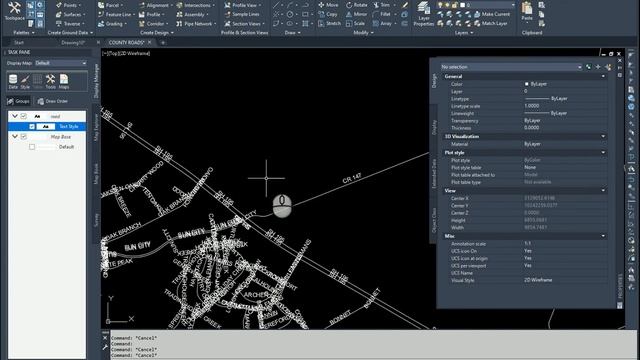640x360 pixels.
Task: Expand the Create Design panel
Action: click(157, 33)
